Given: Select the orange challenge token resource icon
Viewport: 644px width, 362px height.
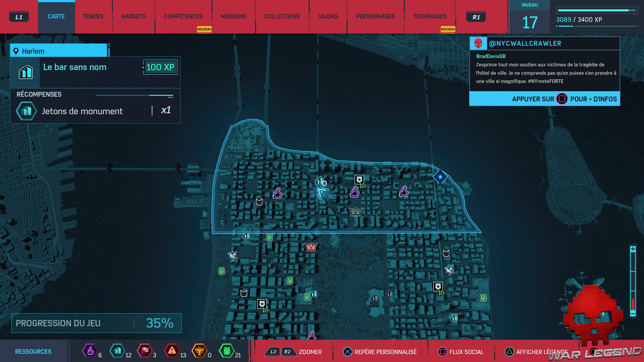Looking at the screenshot, I should pos(199,350).
